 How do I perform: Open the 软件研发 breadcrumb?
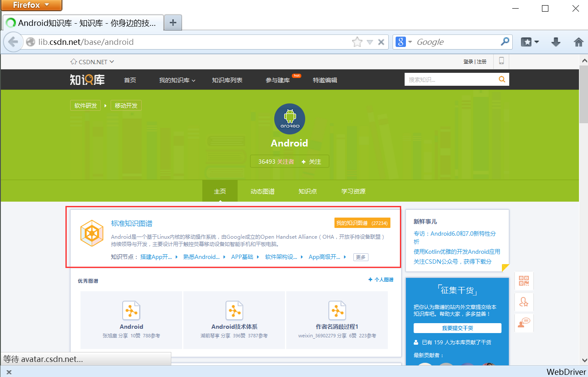coord(86,106)
